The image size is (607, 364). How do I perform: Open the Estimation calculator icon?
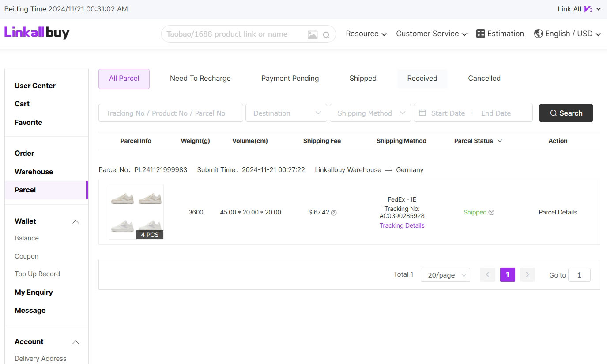click(x=481, y=34)
